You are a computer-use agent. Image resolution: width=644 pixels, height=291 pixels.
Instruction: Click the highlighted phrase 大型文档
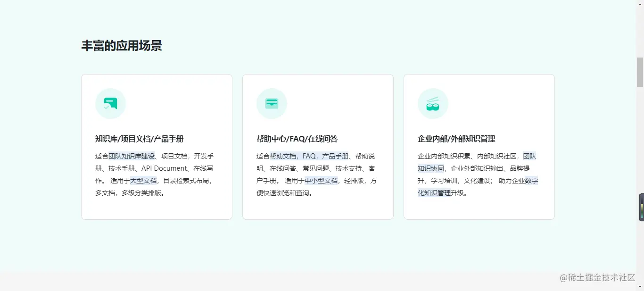pyautogui.click(x=143, y=181)
